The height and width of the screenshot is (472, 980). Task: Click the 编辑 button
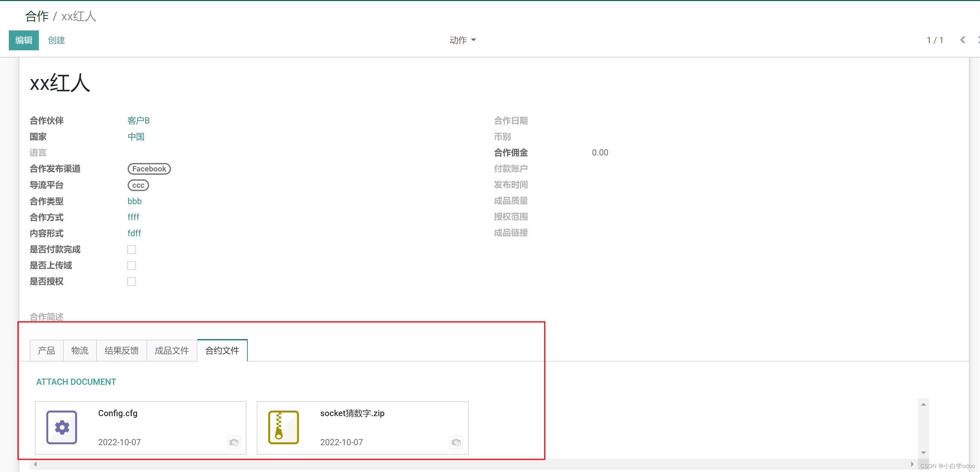coord(23,40)
